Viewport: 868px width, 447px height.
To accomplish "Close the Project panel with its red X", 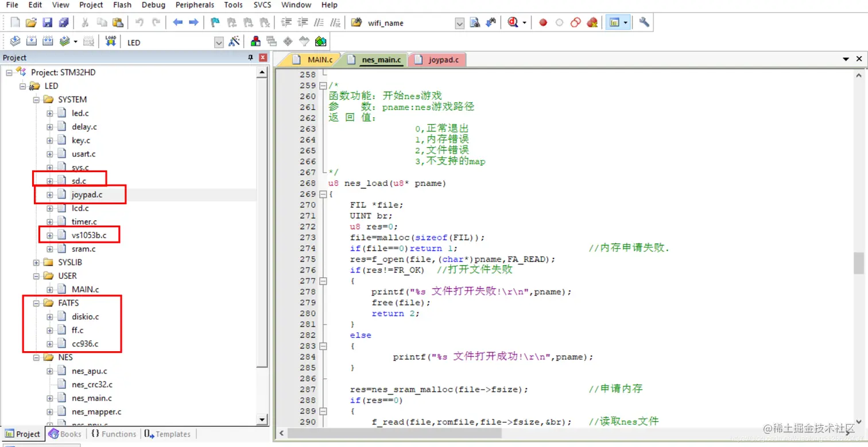I will [263, 57].
